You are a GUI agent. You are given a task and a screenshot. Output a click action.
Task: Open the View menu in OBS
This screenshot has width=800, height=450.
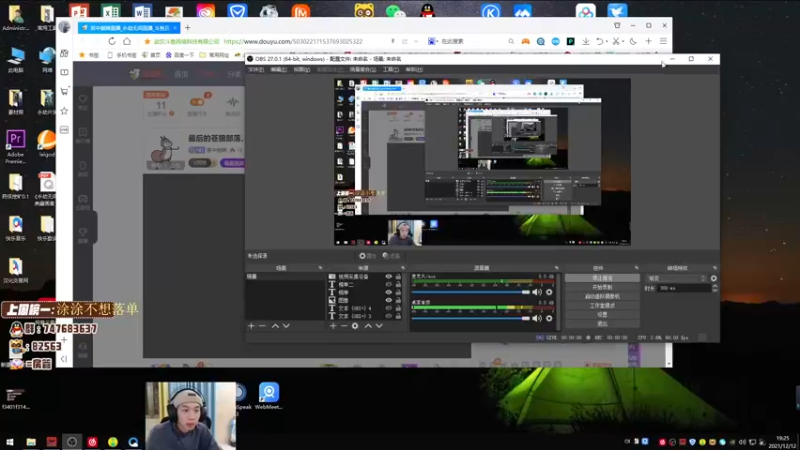tap(302, 69)
